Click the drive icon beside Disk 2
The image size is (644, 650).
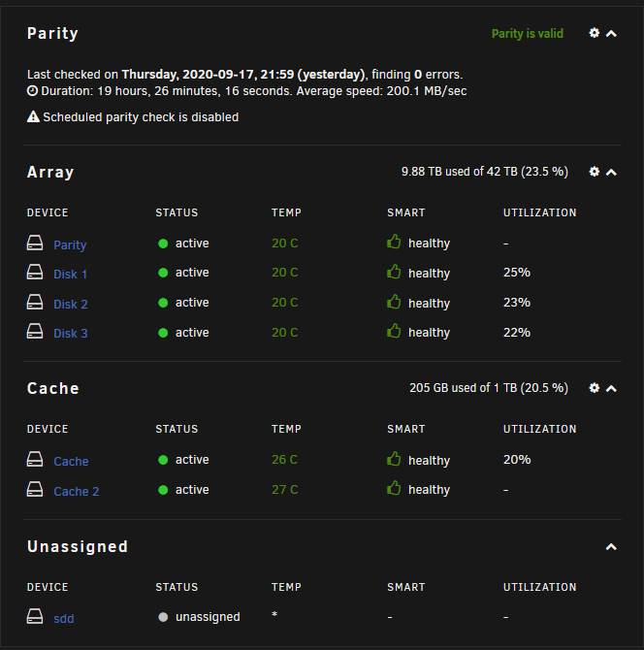[35, 302]
